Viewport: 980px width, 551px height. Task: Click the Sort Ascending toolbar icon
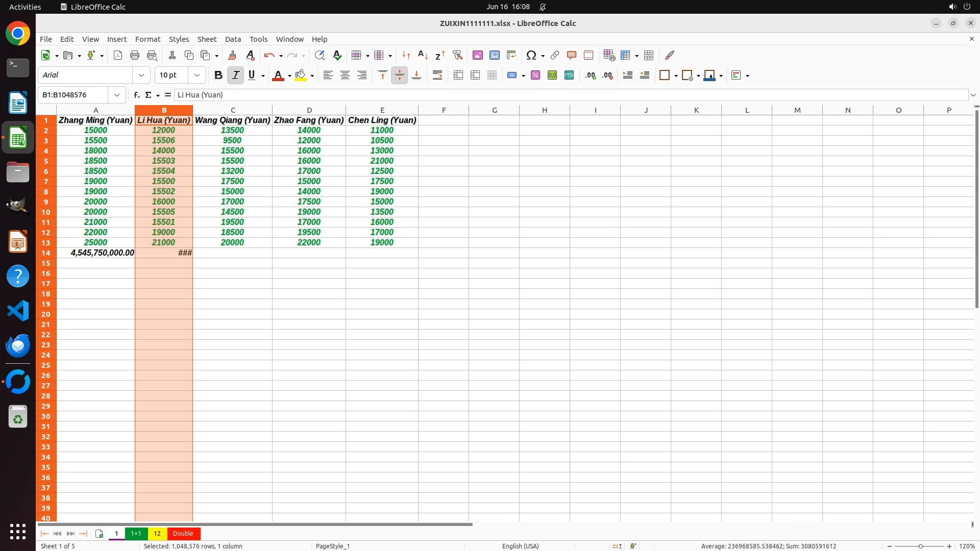(x=423, y=55)
